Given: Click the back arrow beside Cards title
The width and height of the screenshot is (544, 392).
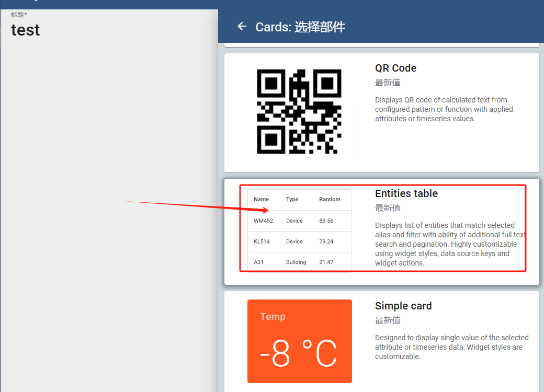Looking at the screenshot, I should (x=242, y=26).
